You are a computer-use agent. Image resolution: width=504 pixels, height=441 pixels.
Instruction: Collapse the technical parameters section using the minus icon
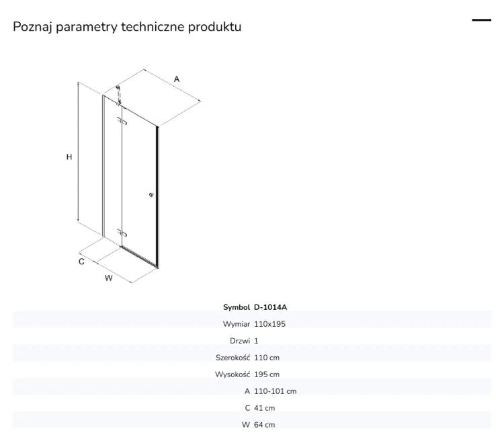481,20
